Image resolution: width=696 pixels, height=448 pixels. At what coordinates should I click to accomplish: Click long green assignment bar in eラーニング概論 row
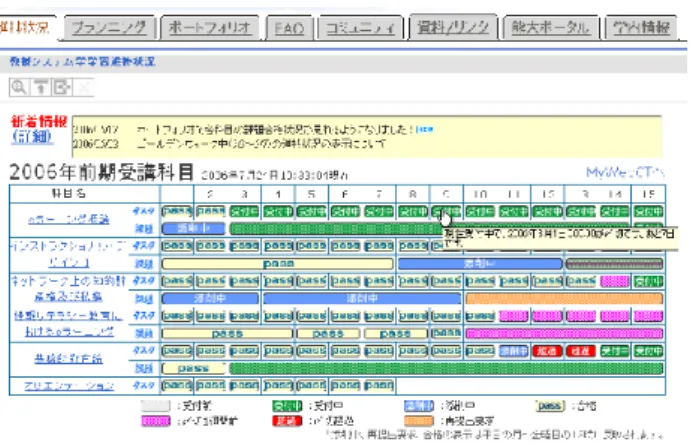[x=336, y=229]
